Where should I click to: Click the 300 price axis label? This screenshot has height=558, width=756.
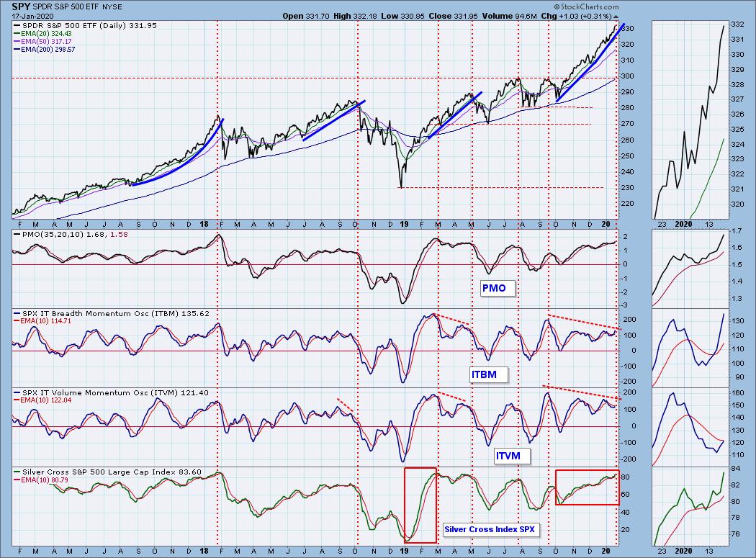[627, 76]
